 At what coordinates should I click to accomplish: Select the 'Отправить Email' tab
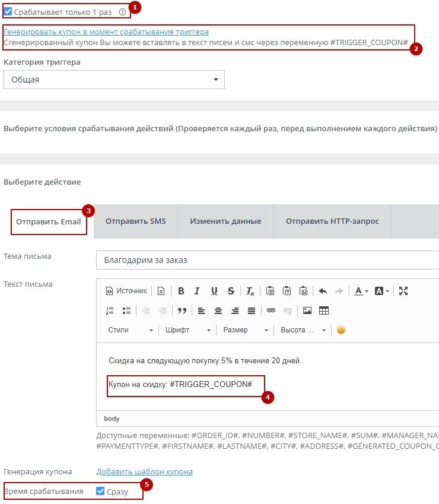tap(49, 222)
